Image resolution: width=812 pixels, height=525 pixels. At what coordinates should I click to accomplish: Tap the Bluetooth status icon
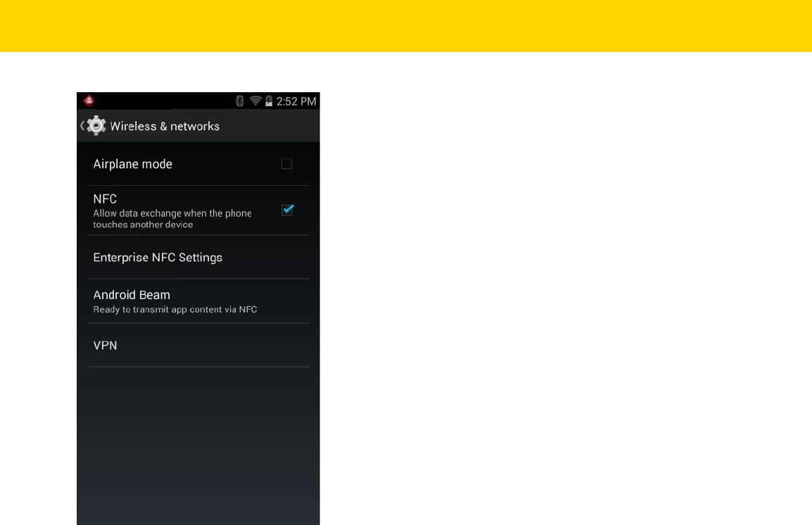[240, 101]
